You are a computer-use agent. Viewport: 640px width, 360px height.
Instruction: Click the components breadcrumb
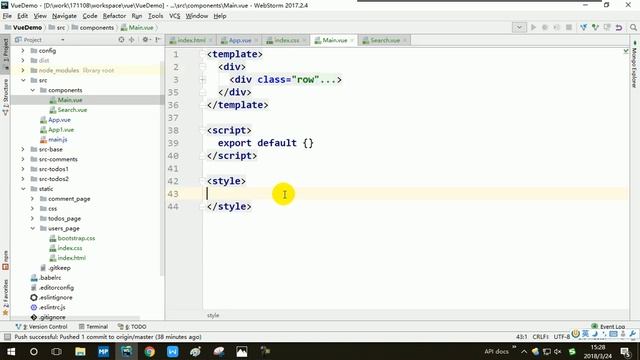(x=96, y=27)
